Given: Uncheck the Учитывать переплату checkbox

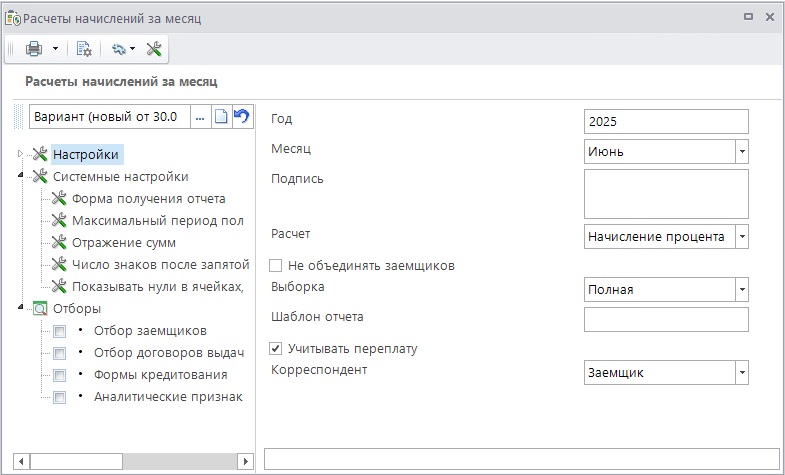Looking at the screenshot, I should pos(277,350).
